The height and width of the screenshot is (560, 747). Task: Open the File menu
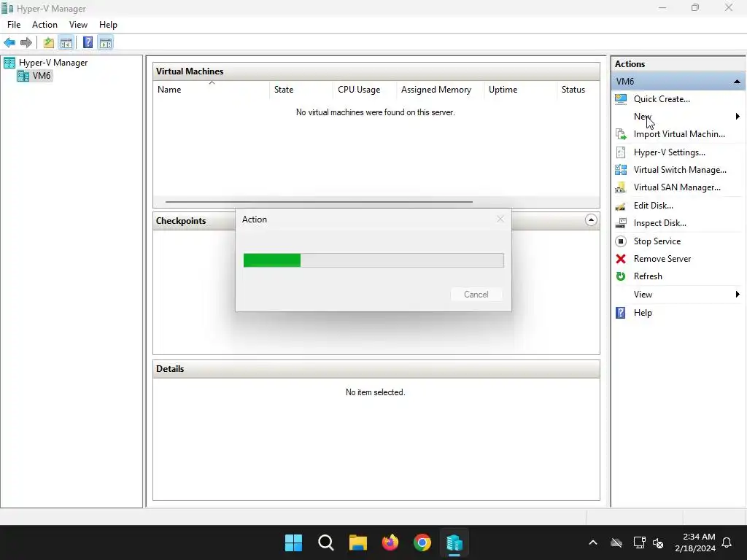click(x=14, y=25)
